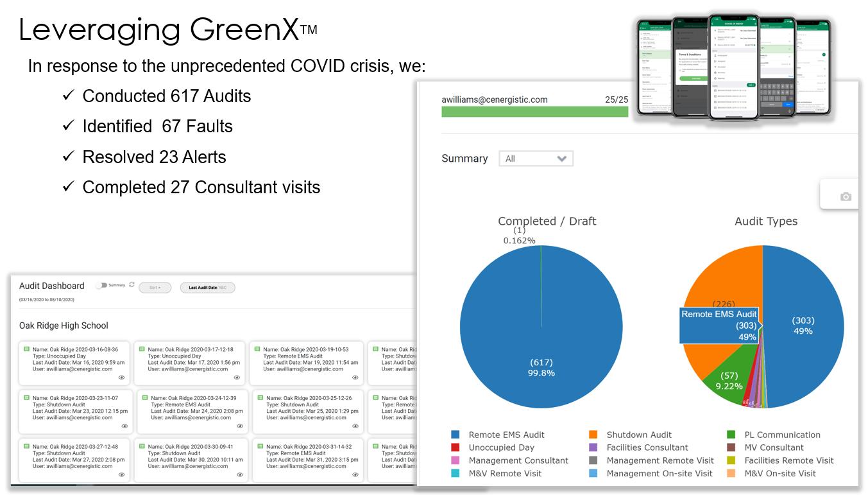Toggle the Unoccupied Day legend entry

click(x=493, y=447)
